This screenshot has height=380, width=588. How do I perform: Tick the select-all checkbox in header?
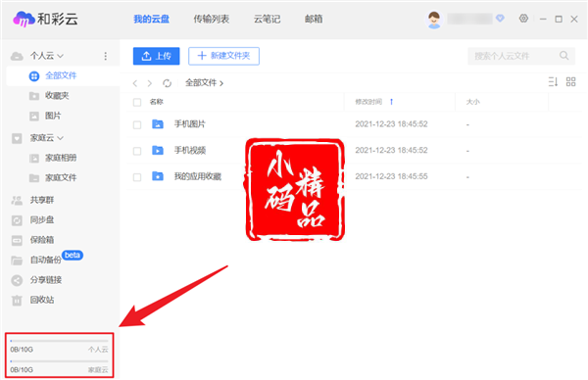point(137,102)
